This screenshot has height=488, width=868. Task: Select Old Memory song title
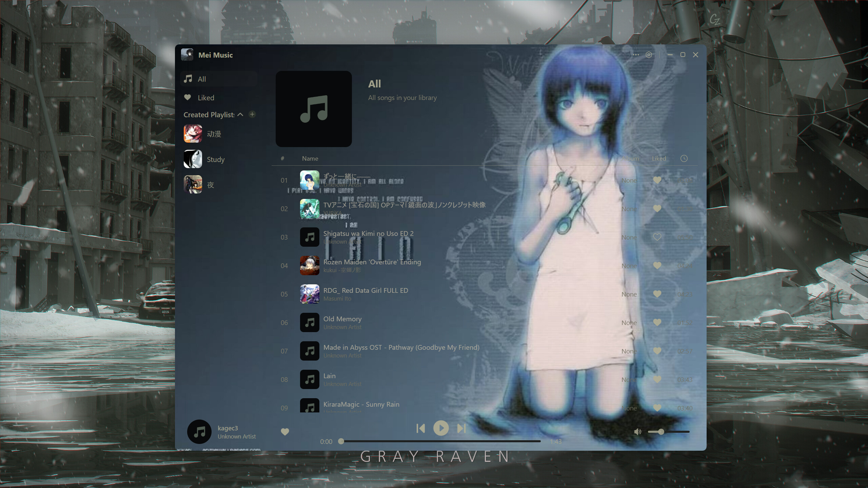click(x=342, y=319)
